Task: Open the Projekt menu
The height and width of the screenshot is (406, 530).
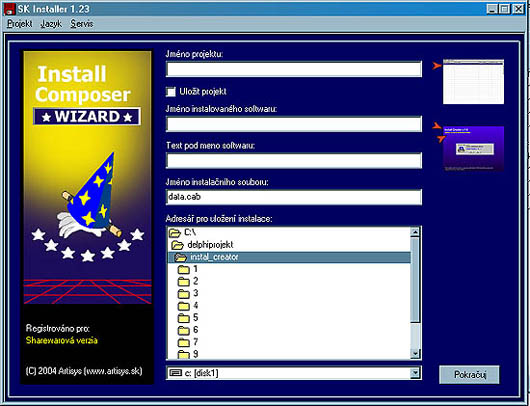Action: 20,24
